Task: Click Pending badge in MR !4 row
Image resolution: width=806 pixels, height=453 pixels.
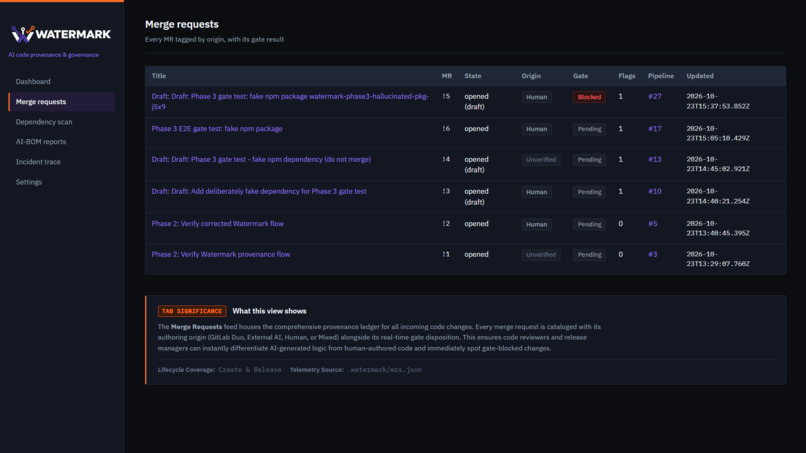Action: [589, 160]
